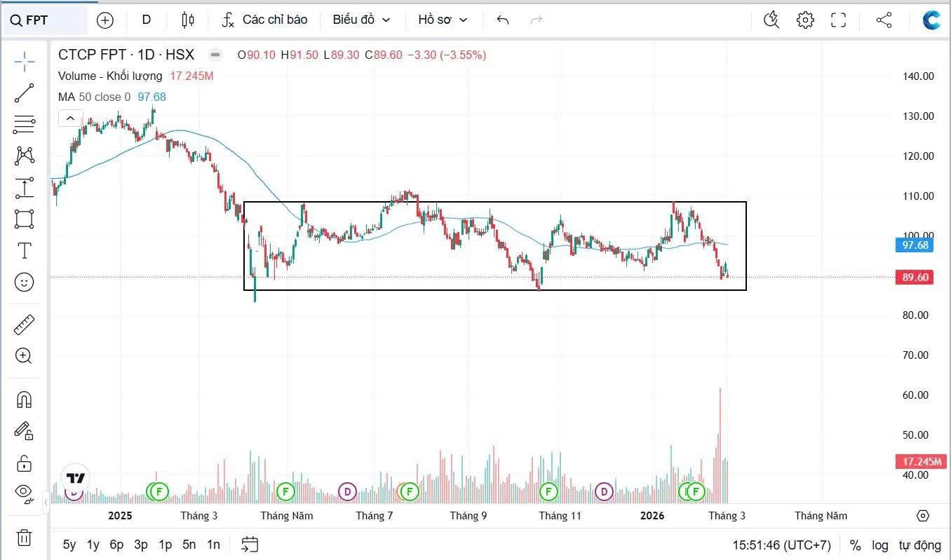This screenshot has height=560, width=951.
Task: Select the 5y time range button
Action: [69, 545]
